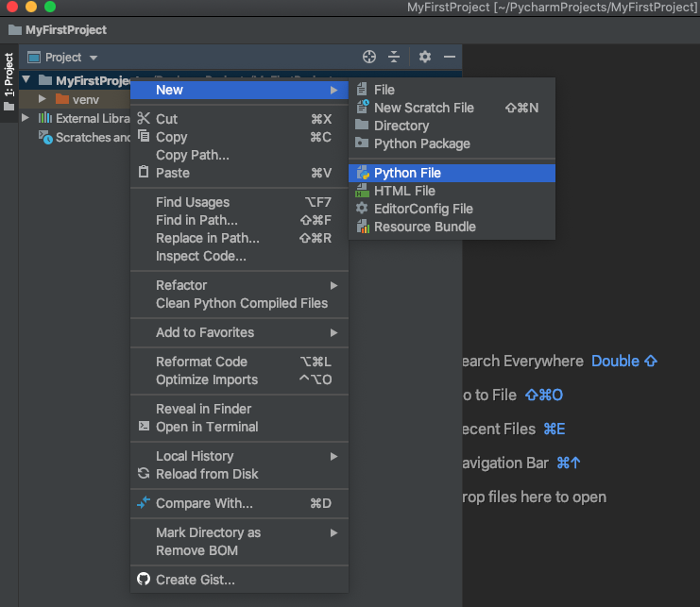
Task: Click the EditorConfig File gear icon
Action: click(362, 209)
